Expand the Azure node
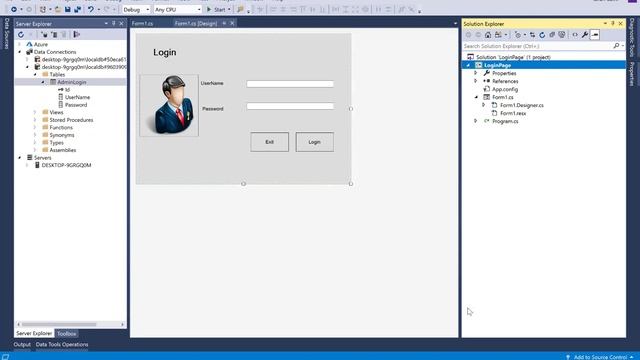 [x=20, y=44]
